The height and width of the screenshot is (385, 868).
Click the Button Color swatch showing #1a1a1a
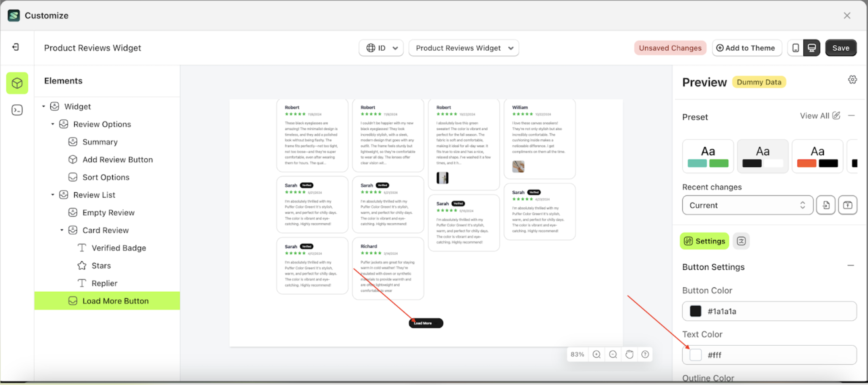(x=695, y=311)
